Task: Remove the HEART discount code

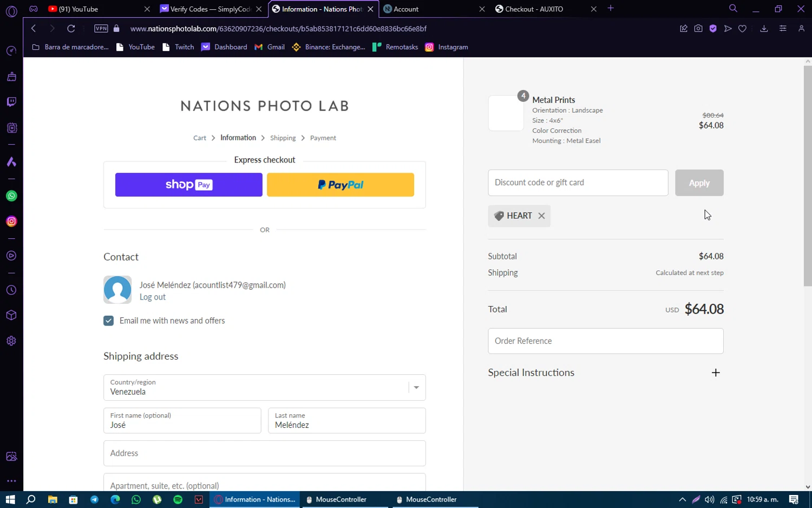Action: click(541, 216)
